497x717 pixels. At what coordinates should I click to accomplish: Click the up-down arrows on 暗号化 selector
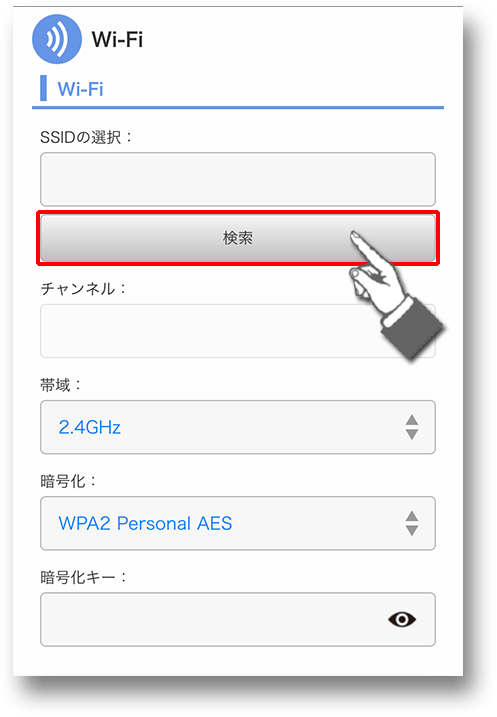[412, 523]
